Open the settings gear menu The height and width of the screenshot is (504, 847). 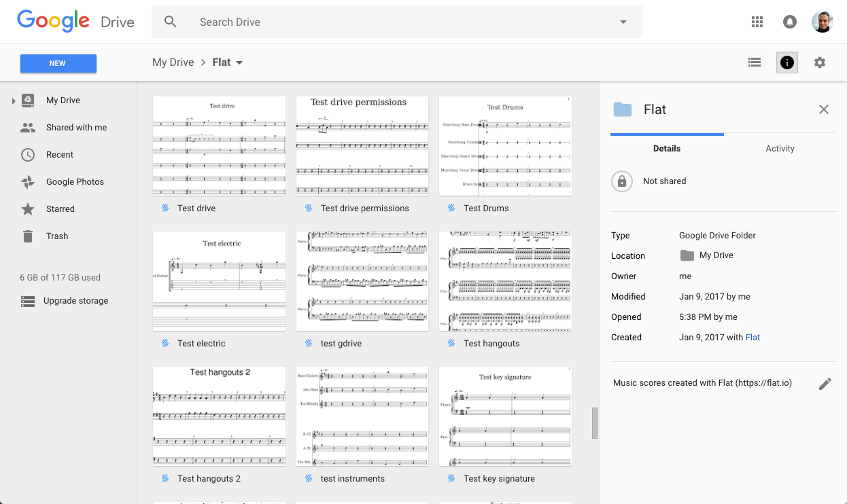[820, 62]
